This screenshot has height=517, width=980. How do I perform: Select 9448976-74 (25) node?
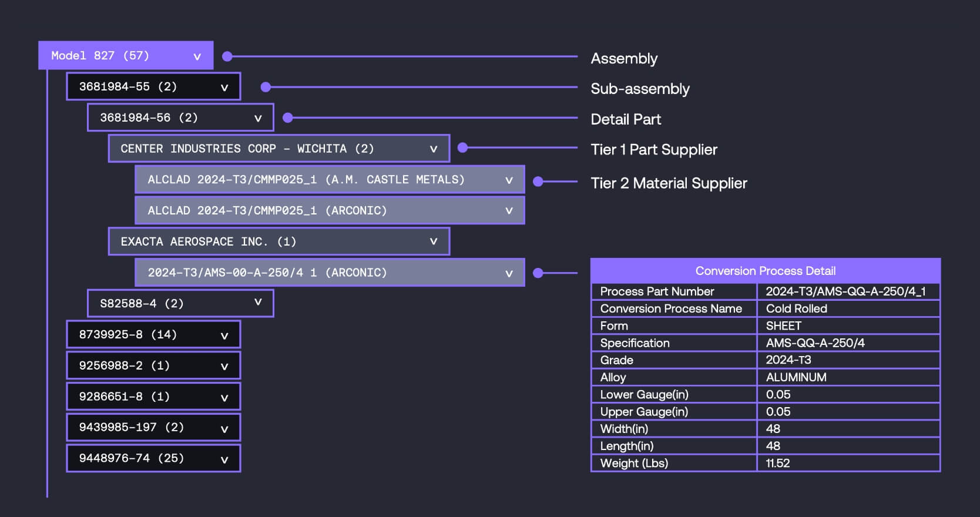pyautogui.click(x=153, y=458)
